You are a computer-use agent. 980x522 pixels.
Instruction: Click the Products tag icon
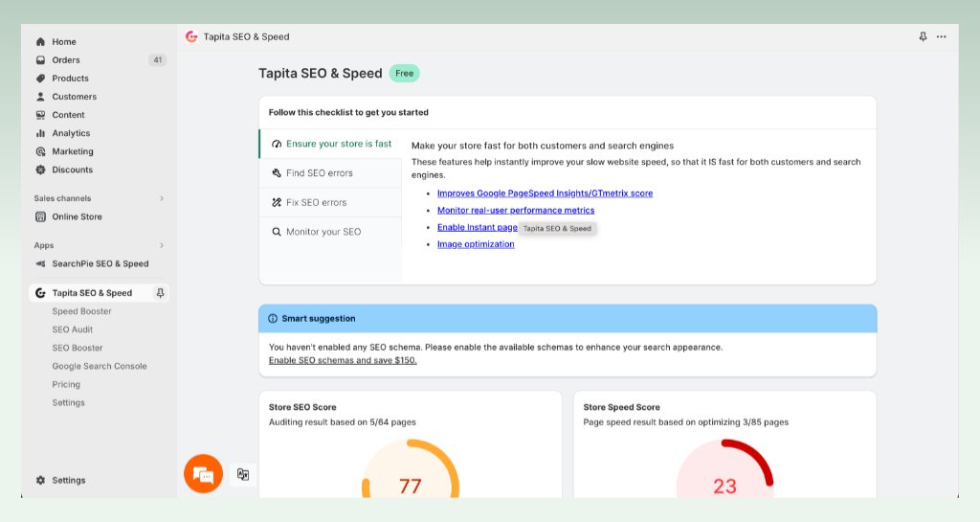(40, 79)
